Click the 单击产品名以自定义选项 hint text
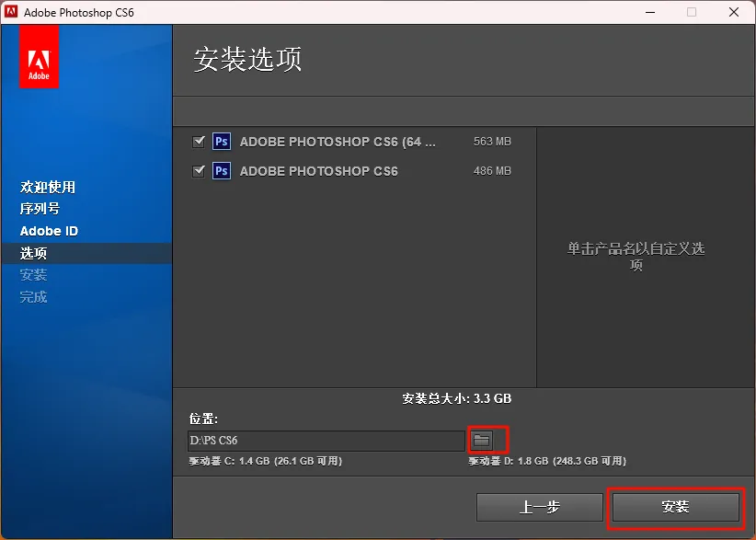This screenshot has height=540, width=756. [x=636, y=257]
